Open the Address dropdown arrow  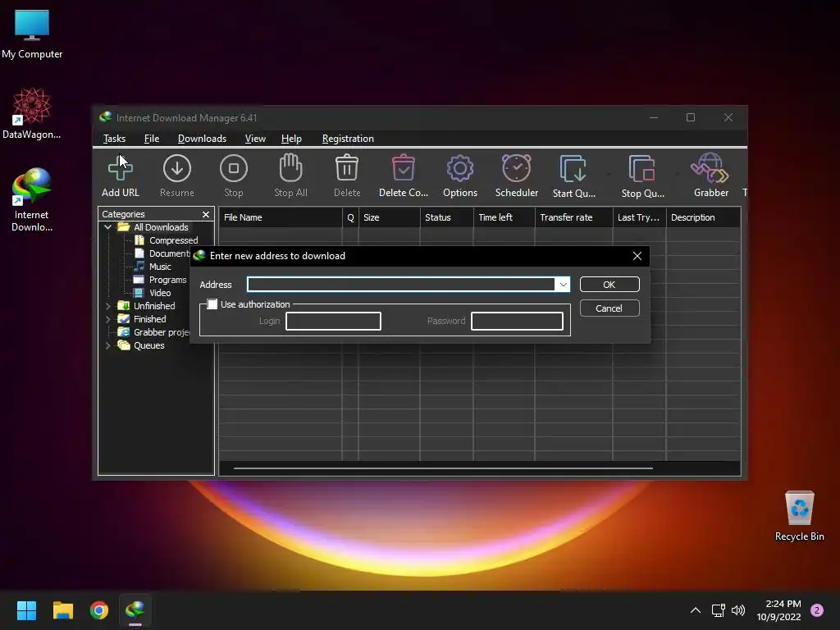coord(563,285)
